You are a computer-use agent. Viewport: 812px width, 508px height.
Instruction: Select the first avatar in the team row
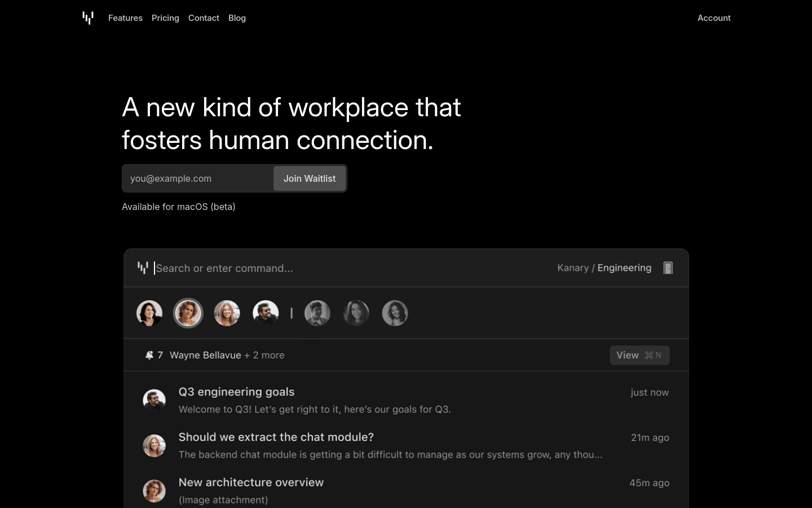coord(149,313)
